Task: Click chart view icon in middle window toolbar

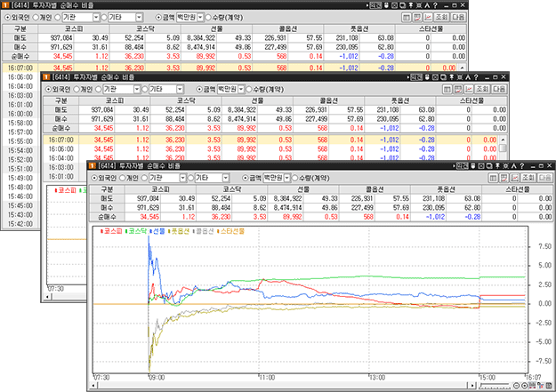Action: click(x=469, y=89)
